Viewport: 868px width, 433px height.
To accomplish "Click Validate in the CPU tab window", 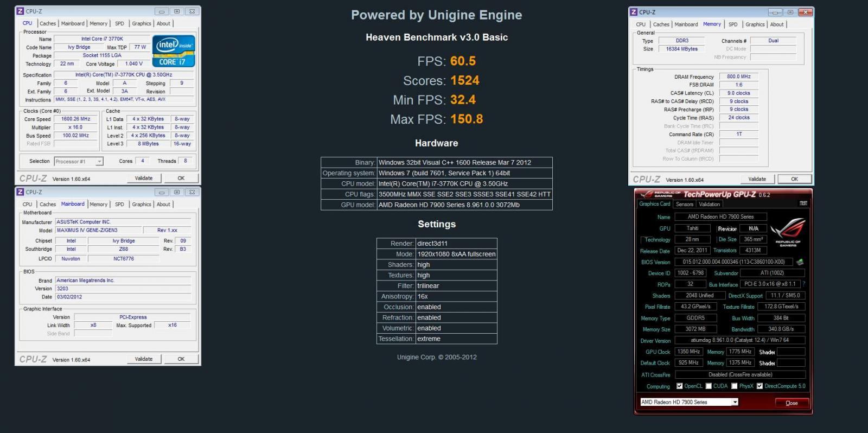I will point(144,178).
